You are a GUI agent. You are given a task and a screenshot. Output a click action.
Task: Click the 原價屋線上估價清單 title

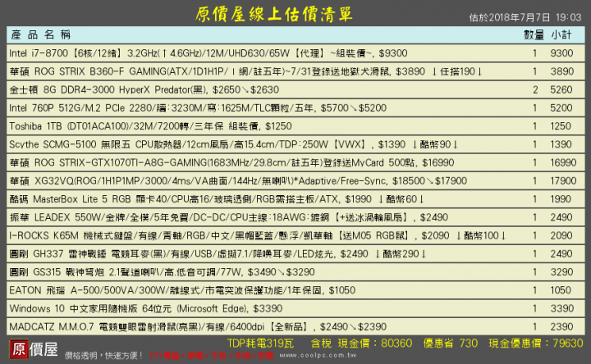tap(274, 14)
